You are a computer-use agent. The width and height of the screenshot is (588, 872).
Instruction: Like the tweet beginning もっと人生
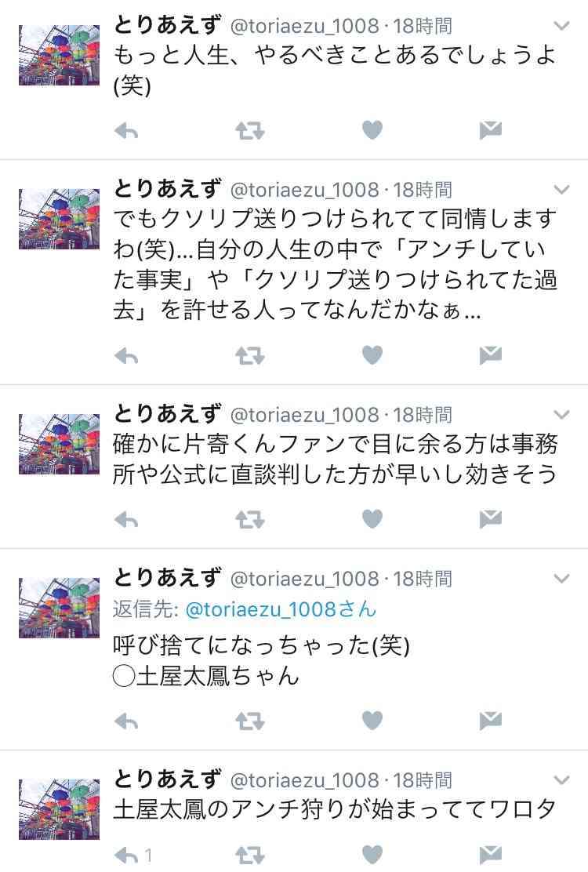point(372,130)
